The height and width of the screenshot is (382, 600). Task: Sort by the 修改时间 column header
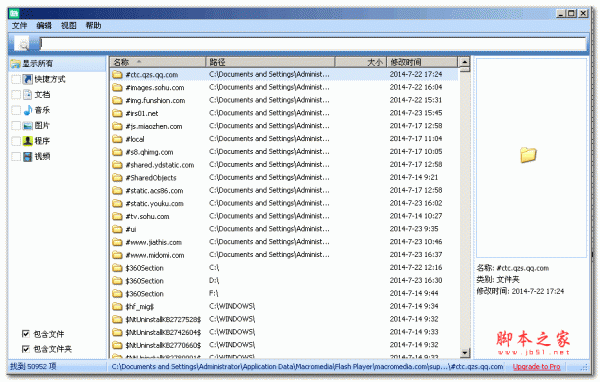(422, 62)
